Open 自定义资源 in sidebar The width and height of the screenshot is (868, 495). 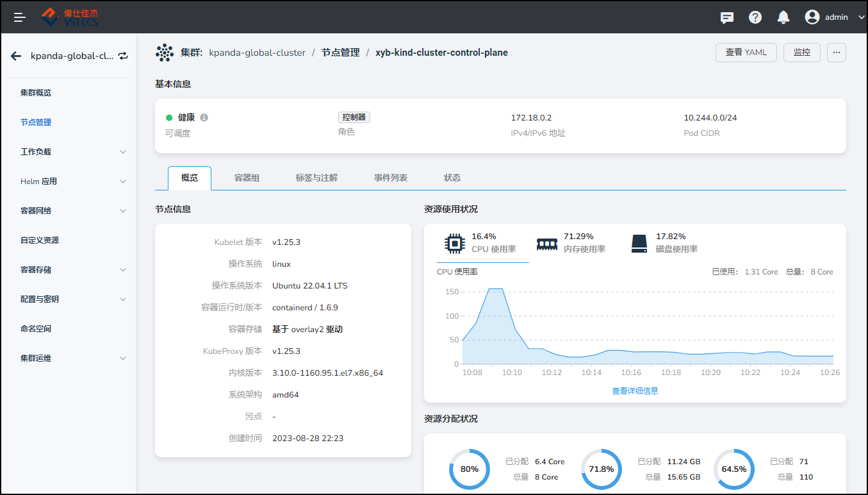point(40,240)
